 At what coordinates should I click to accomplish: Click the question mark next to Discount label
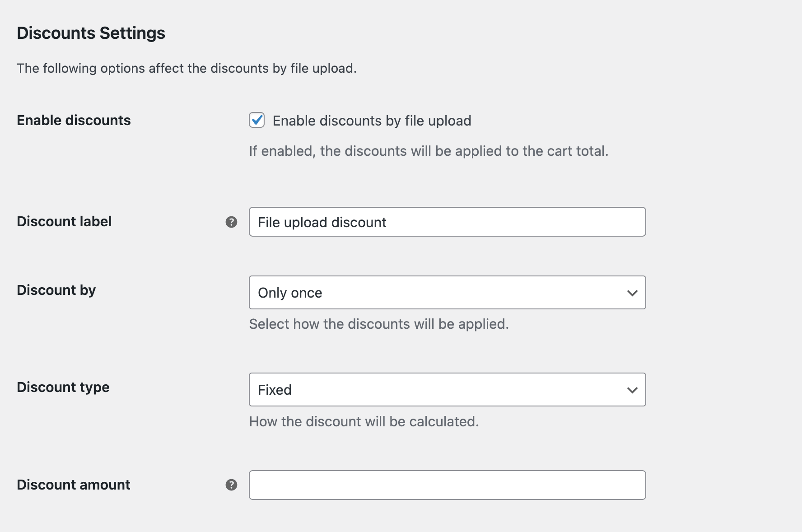point(231,222)
